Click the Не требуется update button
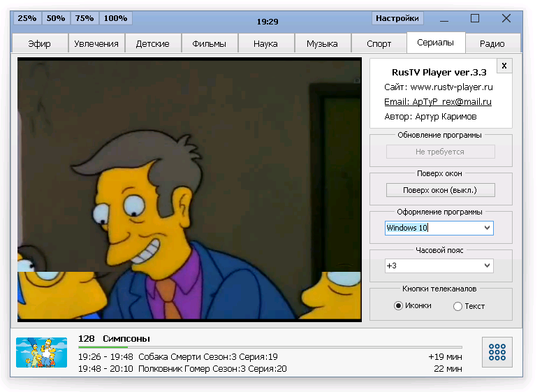The height and width of the screenshot is (392, 542). pos(440,152)
